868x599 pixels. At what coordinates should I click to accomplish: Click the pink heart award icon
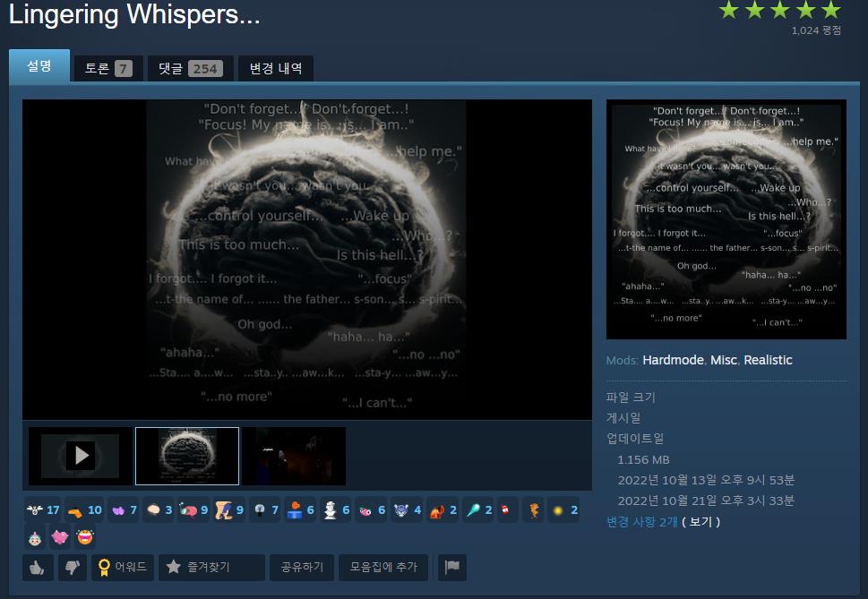pyautogui.click(x=61, y=538)
